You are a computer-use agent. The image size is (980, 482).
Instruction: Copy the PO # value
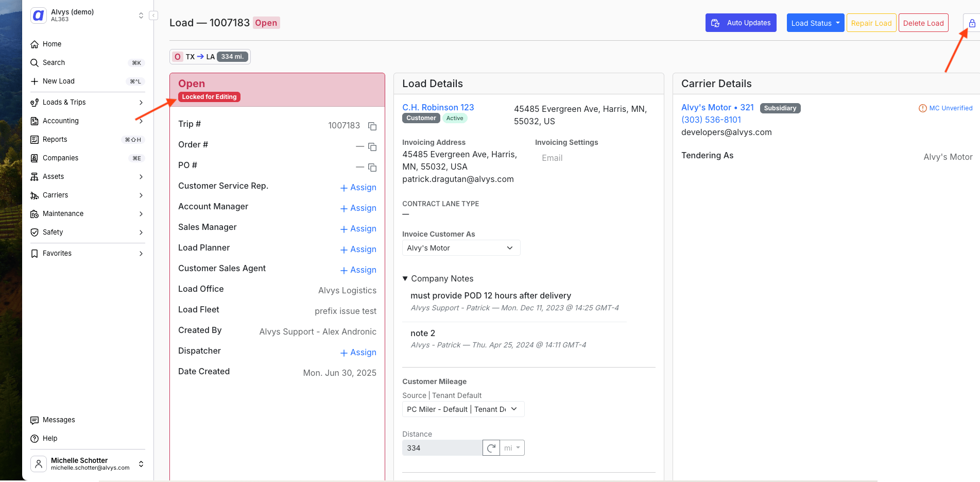(372, 168)
